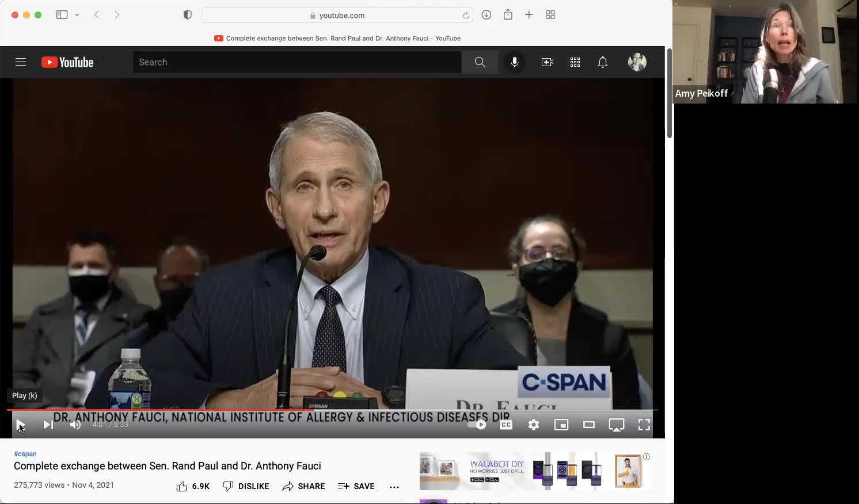Go back in Safari
The height and width of the screenshot is (504, 859).
coord(97,15)
